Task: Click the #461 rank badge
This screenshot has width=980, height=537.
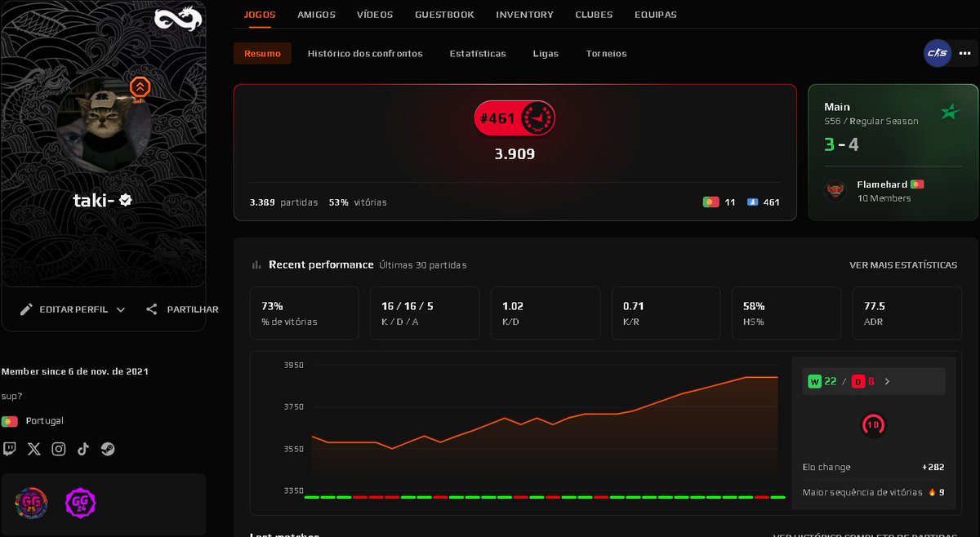Action: click(514, 119)
